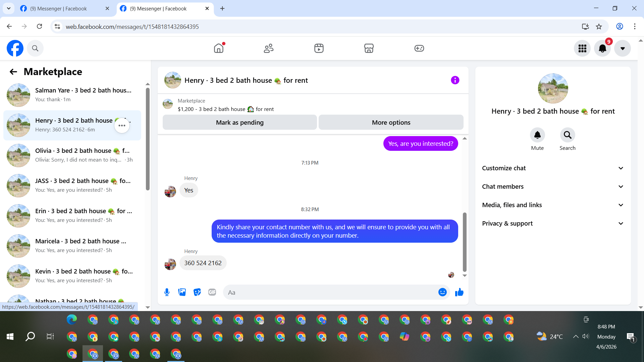Open the Friends icon in top navigation
This screenshot has height=362, width=644.
269,48
